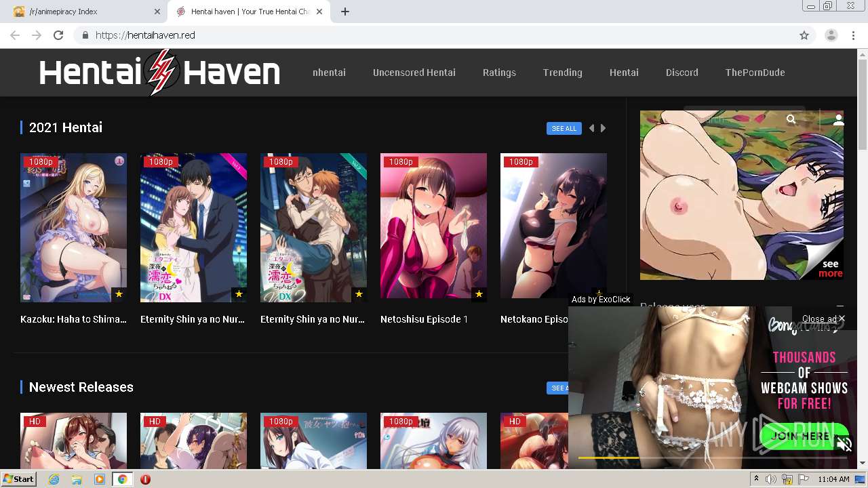
Task: Select the Chrome taskbar icon
Action: 123,479
